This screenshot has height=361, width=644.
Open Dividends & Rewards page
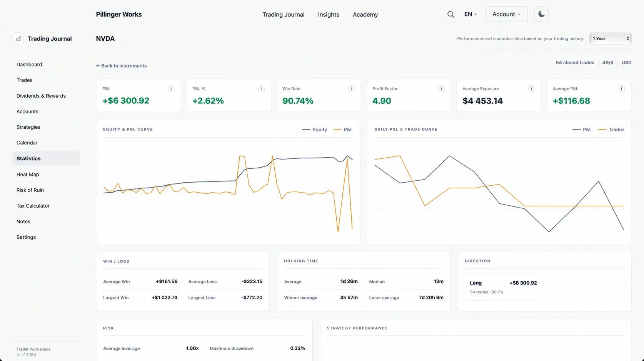click(x=46, y=96)
